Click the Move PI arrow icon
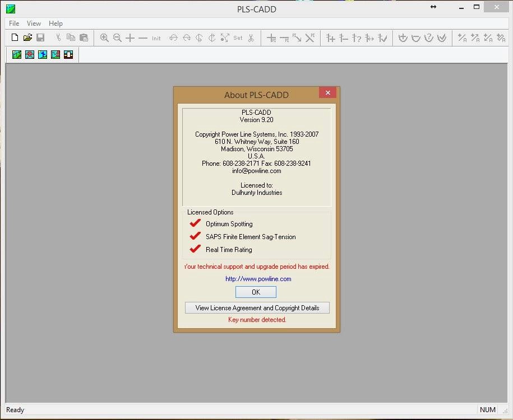Viewport: 513px width, 420px height. pos(297,38)
